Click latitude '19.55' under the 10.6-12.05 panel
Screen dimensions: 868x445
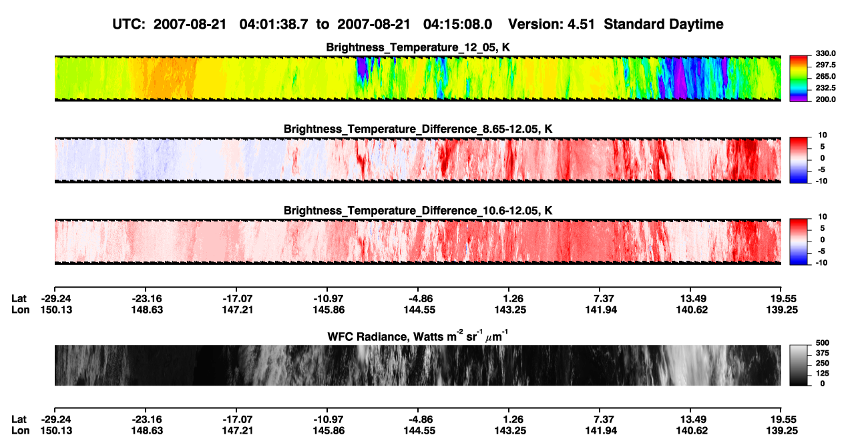click(785, 298)
